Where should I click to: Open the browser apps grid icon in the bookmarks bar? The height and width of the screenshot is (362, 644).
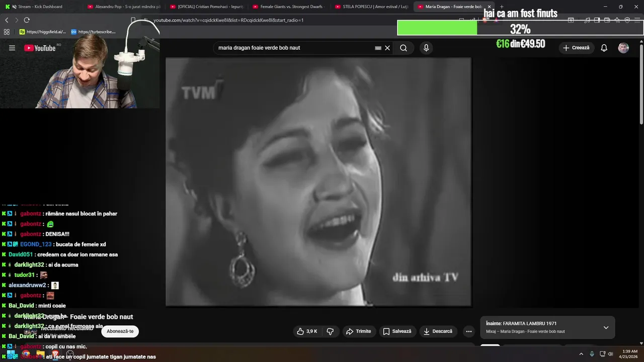[x=7, y=32]
